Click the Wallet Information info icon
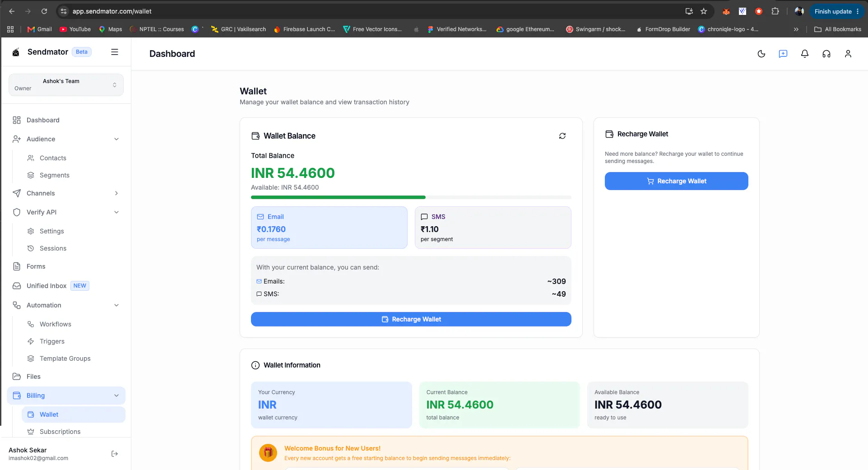868x470 pixels. (255, 365)
